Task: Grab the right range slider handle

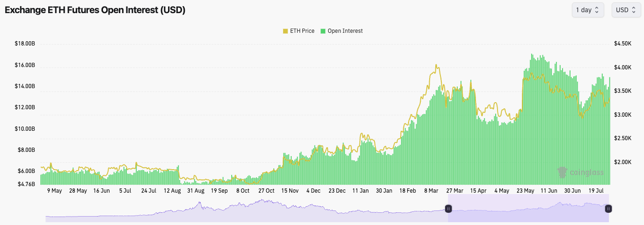Action: 608,209
